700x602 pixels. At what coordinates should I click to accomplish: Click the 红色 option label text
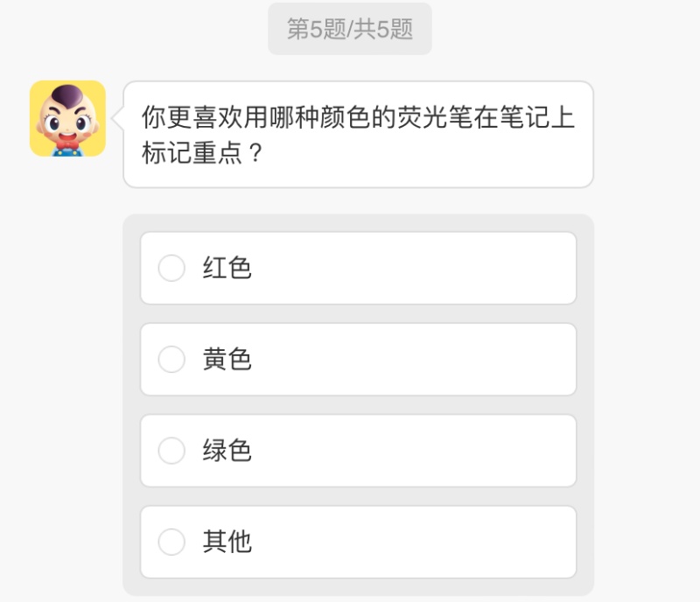tap(227, 268)
